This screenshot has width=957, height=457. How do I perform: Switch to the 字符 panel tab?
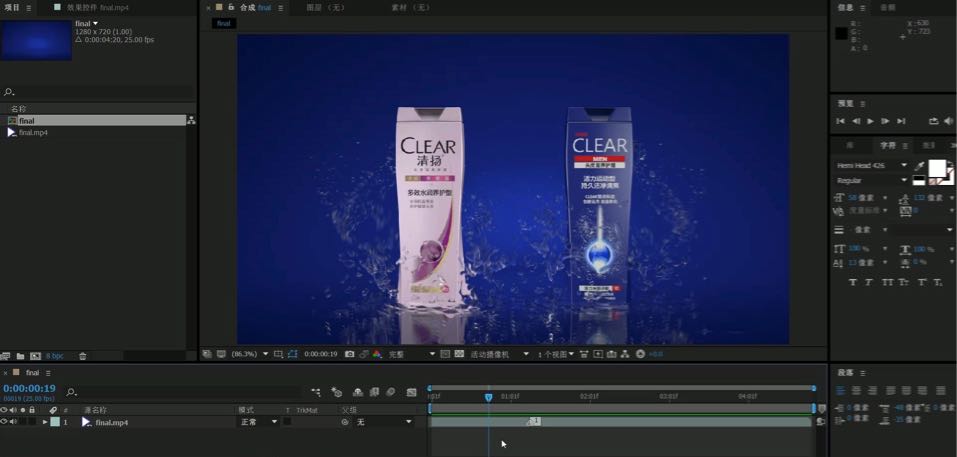click(888, 145)
